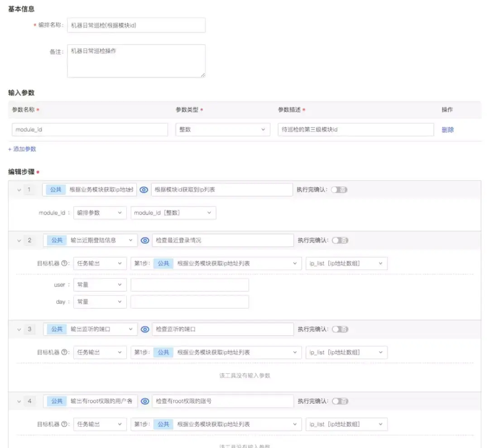Image resolution: width=489 pixels, height=448 pixels.
Task: Open step 3 目标机器 任务输出 dropdown
Action: 100,352
